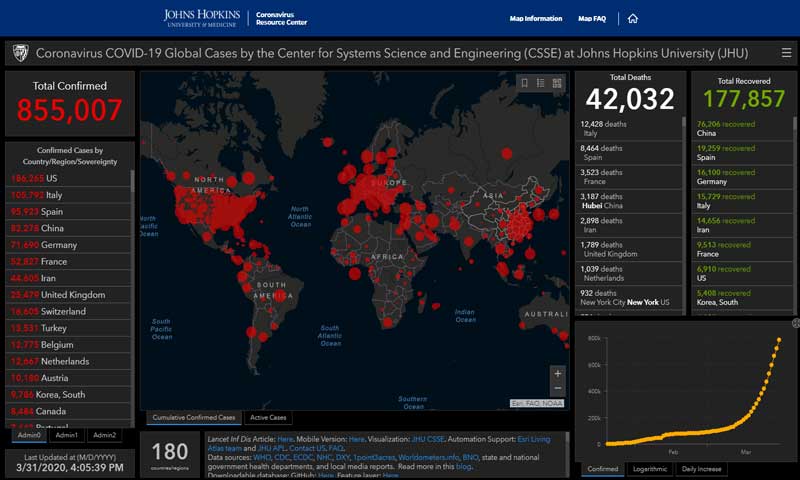This screenshot has width=800, height=480.
Task: Zoom in the map with plus button
Action: [557, 373]
